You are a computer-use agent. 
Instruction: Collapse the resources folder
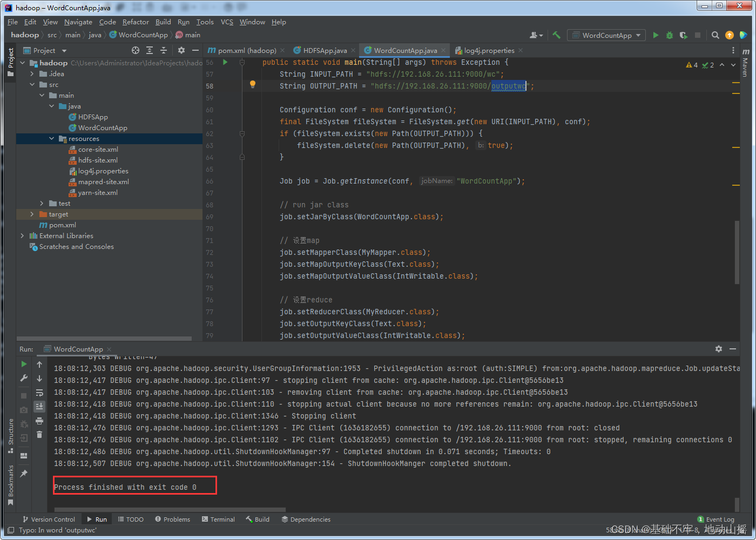point(52,138)
